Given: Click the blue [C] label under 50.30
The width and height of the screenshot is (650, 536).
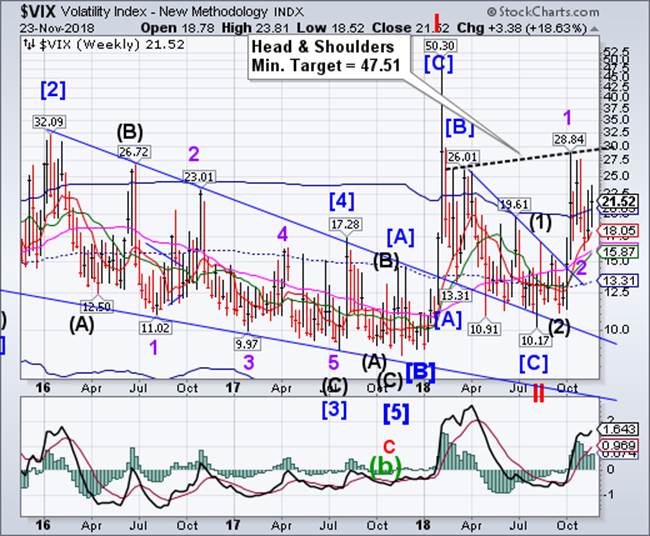Looking at the screenshot, I should pos(439,64).
